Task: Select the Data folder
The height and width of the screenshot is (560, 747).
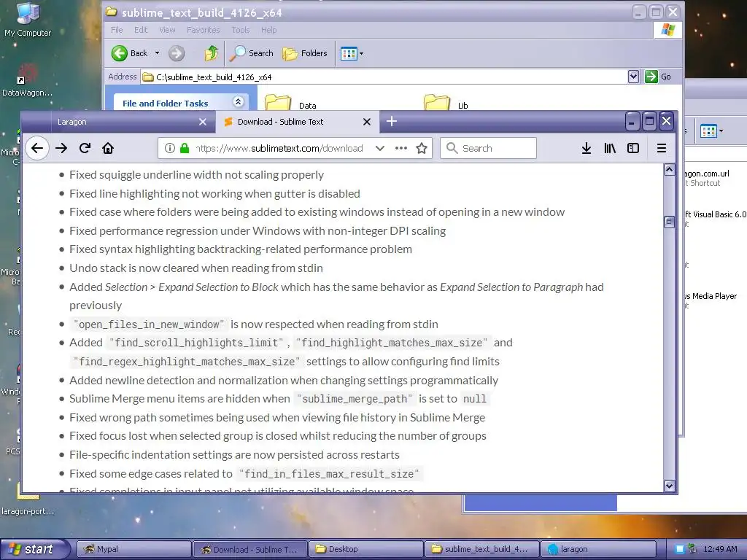Action: pyautogui.click(x=290, y=102)
